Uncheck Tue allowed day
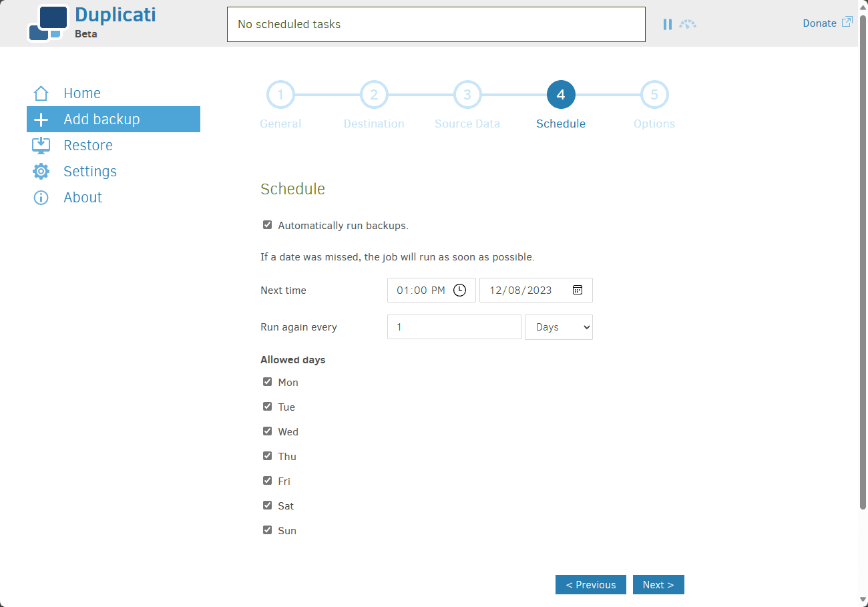Screen dimensions: 868x607 [268, 407]
